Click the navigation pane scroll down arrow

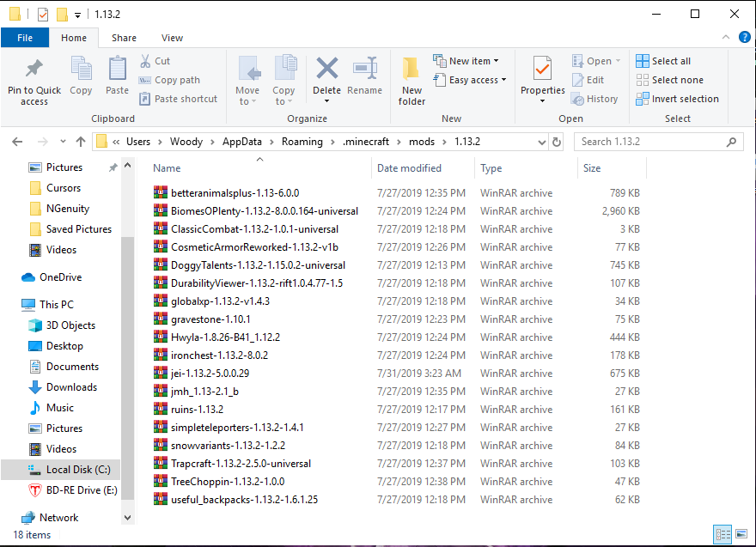click(x=127, y=518)
